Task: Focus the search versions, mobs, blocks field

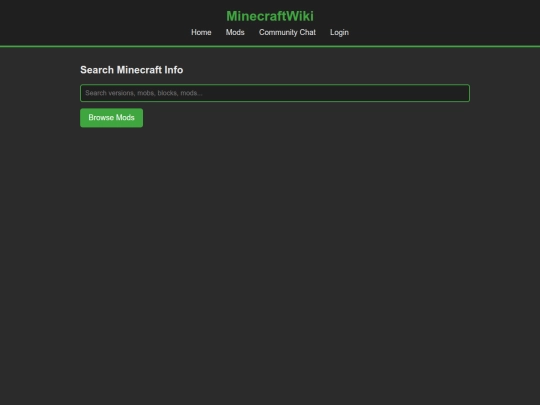Action: coord(275,93)
